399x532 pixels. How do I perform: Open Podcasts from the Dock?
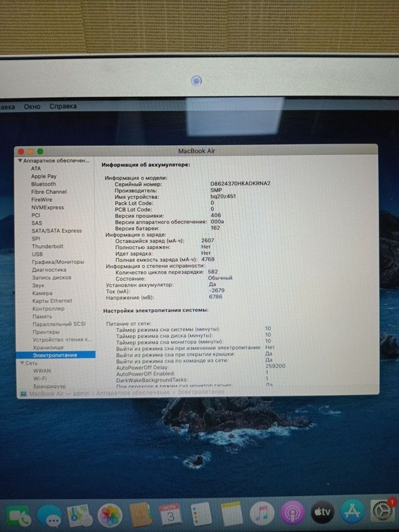click(x=292, y=513)
